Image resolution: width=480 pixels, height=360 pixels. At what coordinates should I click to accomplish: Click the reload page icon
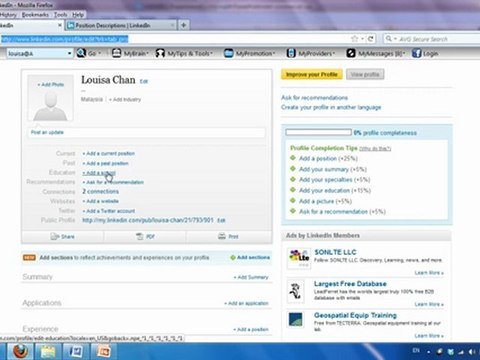point(370,39)
